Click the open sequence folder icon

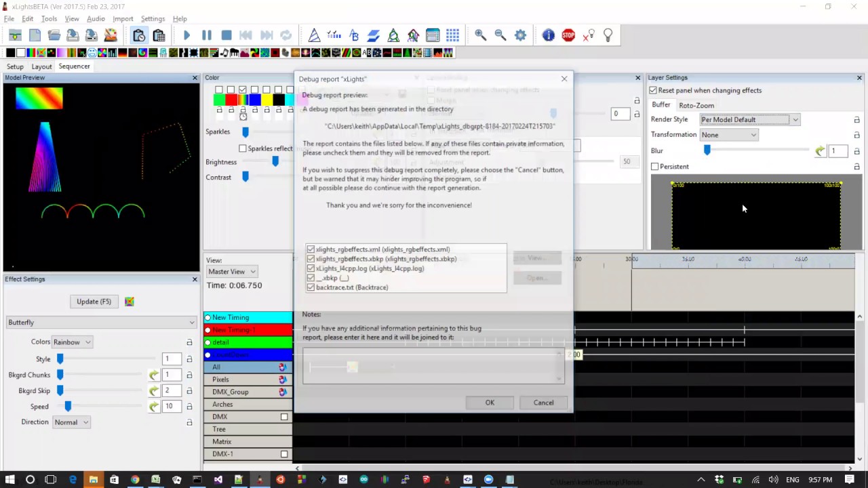click(x=54, y=35)
